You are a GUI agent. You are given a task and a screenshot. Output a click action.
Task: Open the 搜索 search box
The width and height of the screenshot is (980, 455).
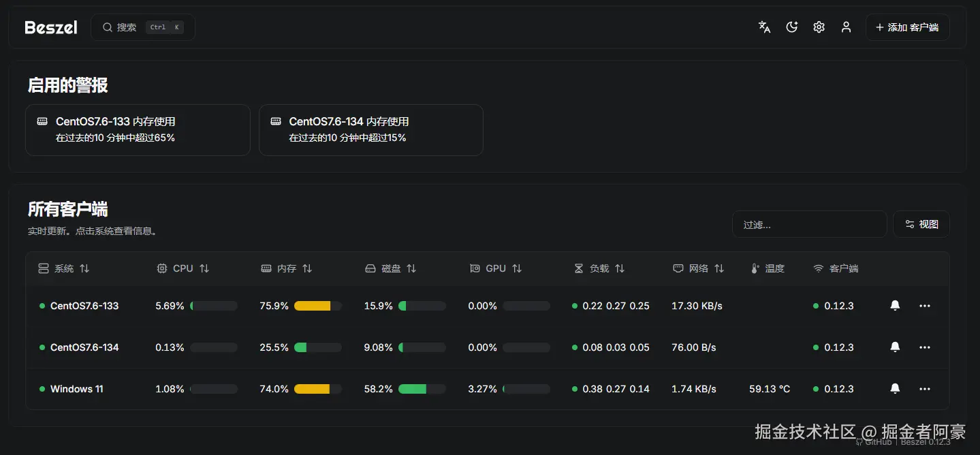(143, 27)
